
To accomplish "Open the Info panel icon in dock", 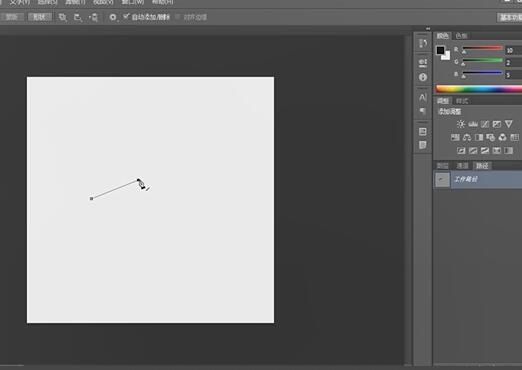I will coord(423,77).
